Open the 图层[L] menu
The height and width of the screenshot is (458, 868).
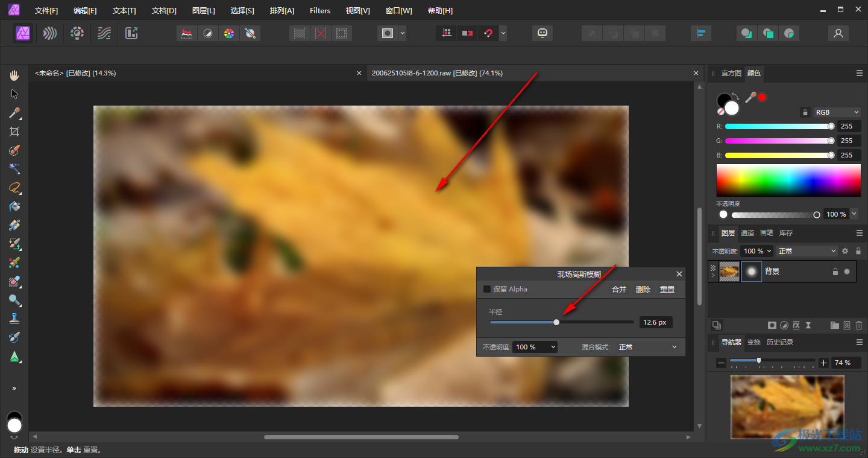coord(203,11)
